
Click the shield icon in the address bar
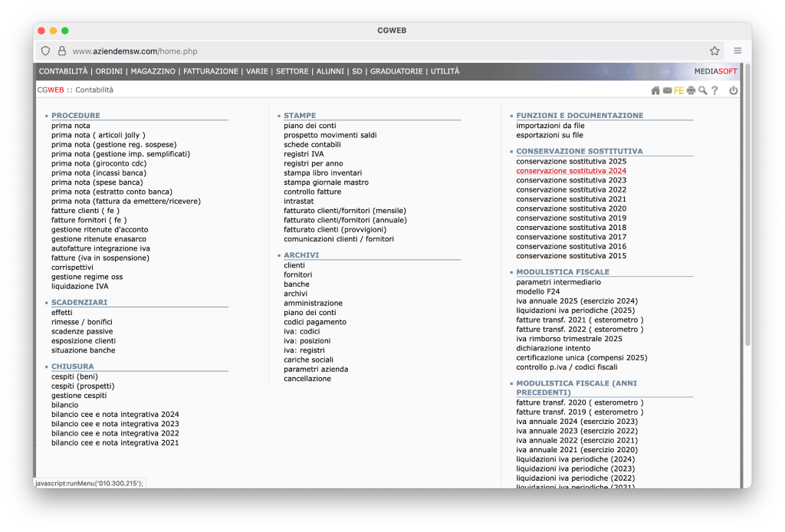point(46,51)
